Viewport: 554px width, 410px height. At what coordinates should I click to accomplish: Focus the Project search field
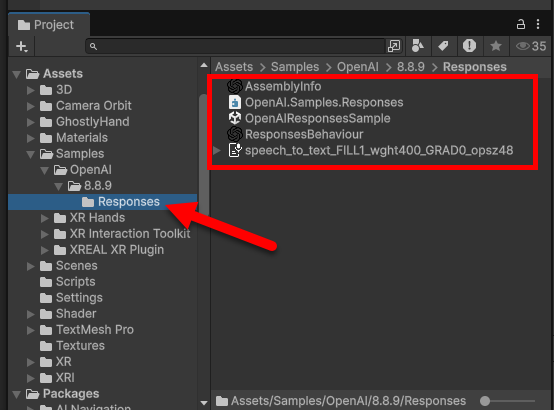point(235,46)
